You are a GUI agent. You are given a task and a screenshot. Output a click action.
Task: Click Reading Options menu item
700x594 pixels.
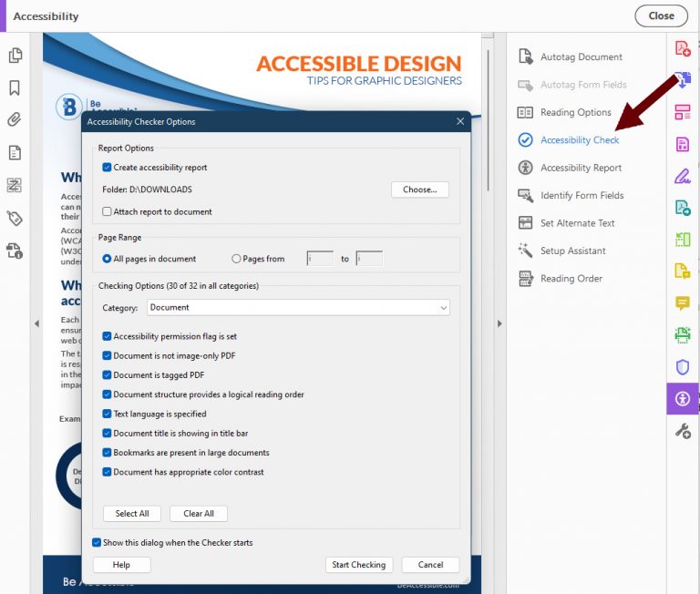pos(575,112)
